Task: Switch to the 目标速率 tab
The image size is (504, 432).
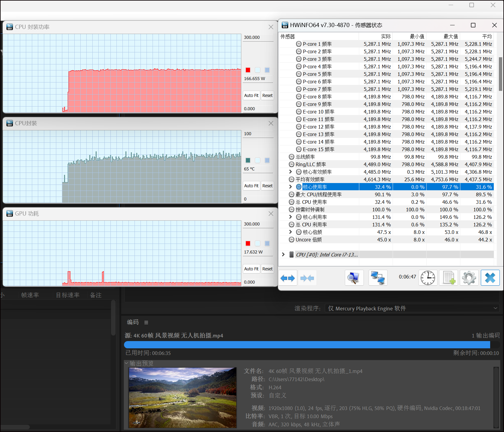Action: (67, 295)
